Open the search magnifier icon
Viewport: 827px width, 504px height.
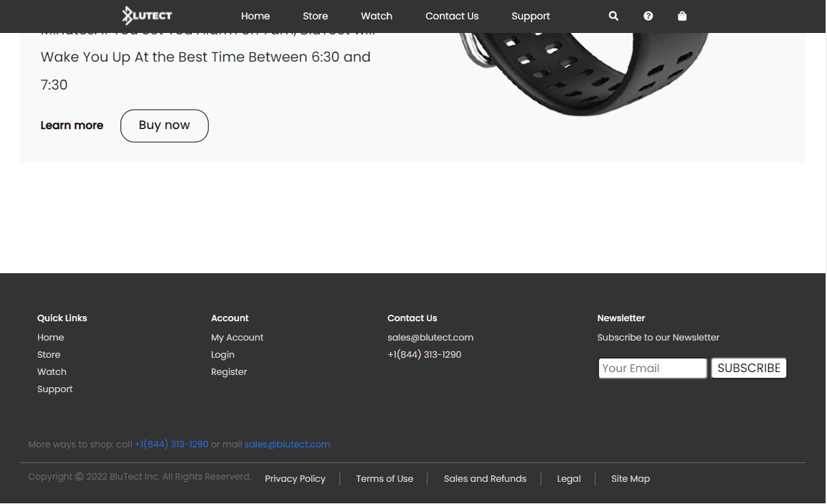pos(613,16)
